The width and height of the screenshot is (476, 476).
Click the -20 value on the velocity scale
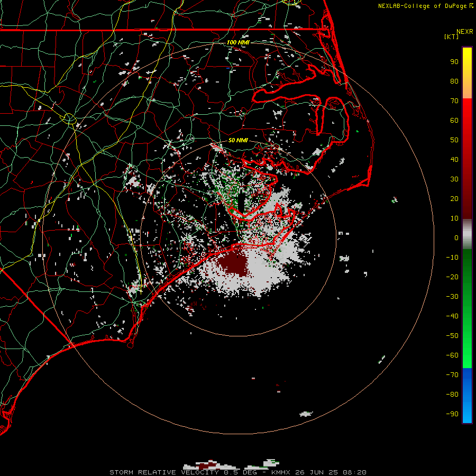(x=452, y=277)
